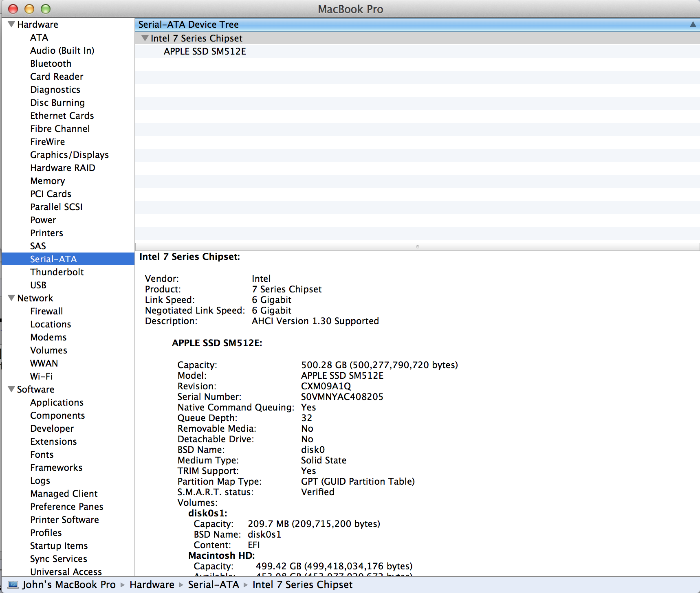
Task: Select Hardware RAID in the sidebar
Action: click(63, 168)
